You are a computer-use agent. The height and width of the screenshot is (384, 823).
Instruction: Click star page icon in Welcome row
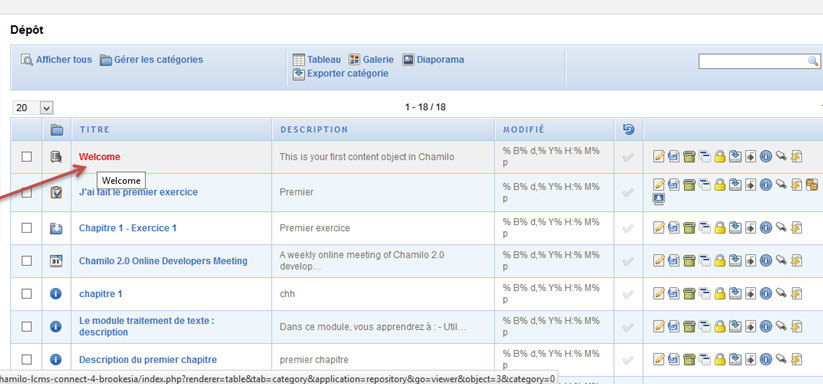(x=797, y=156)
